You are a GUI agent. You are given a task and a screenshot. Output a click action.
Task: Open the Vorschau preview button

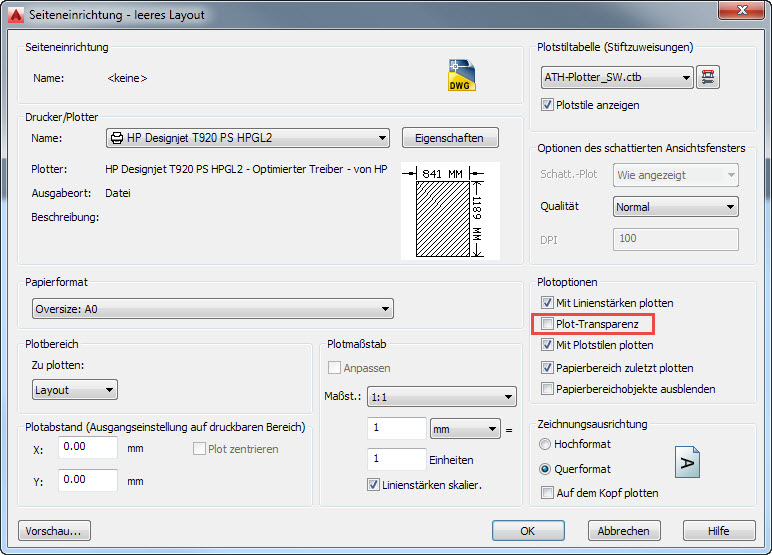[x=54, y=531]
